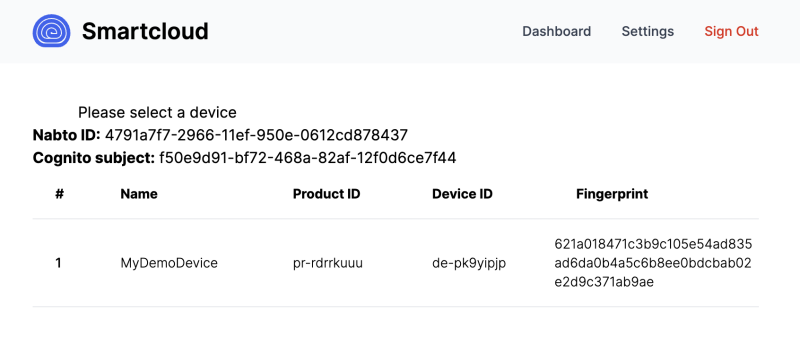Go to the Settings page
Screen dimensions: 800x363
(x=647, y=31)
